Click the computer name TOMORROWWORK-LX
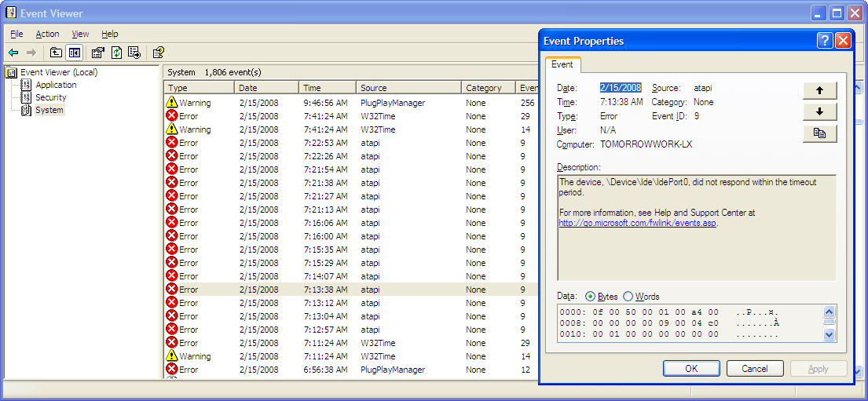Viewport: 868px width, 401px height. [646, 144]
